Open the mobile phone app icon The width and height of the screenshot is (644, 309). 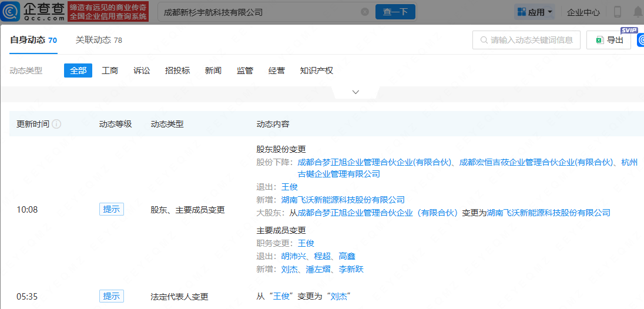[x=618, y=12]
